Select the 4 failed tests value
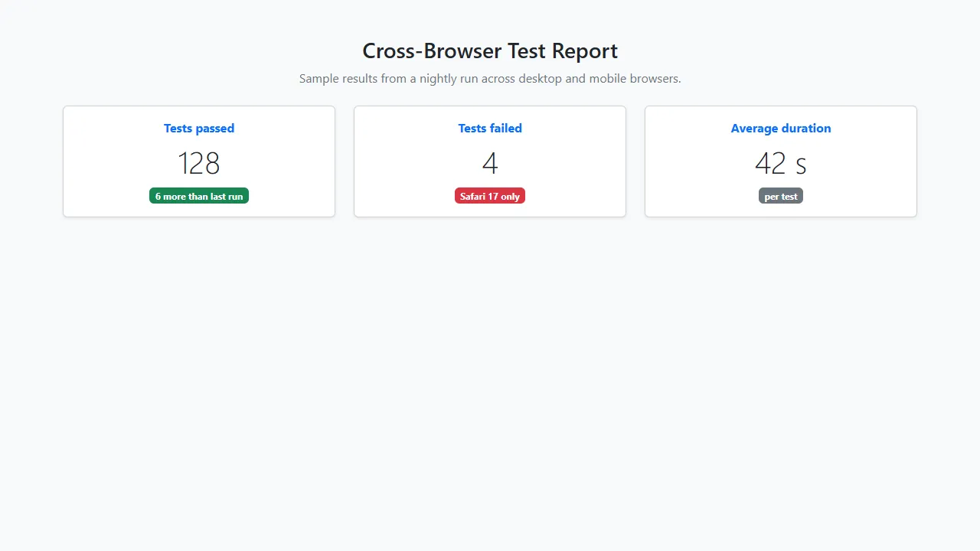The image size is (980, 551). point(490,163)
